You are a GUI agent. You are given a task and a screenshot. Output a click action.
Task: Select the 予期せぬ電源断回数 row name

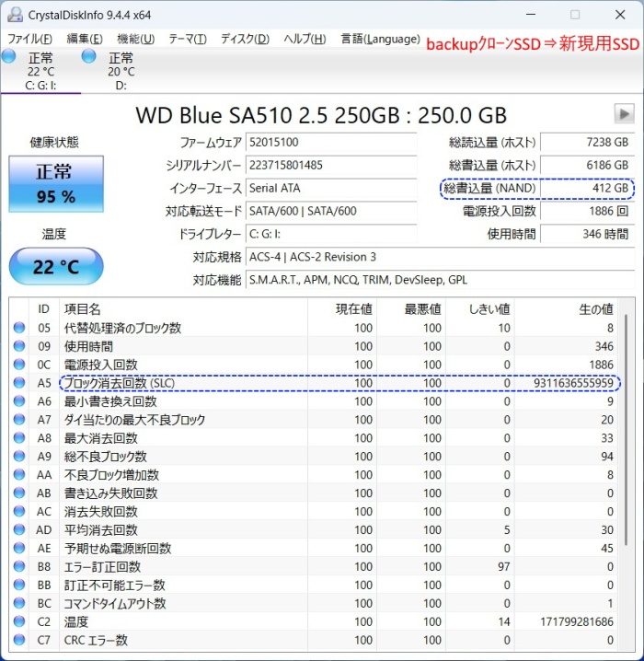118,549
